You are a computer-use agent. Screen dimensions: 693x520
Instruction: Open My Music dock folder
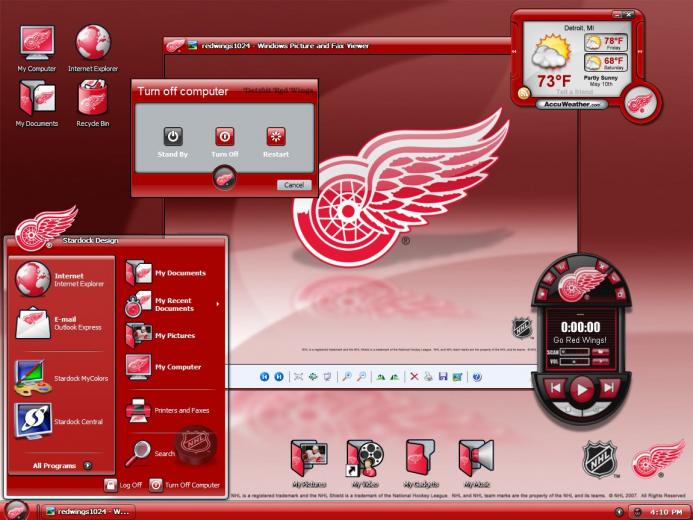pos(476,464)
